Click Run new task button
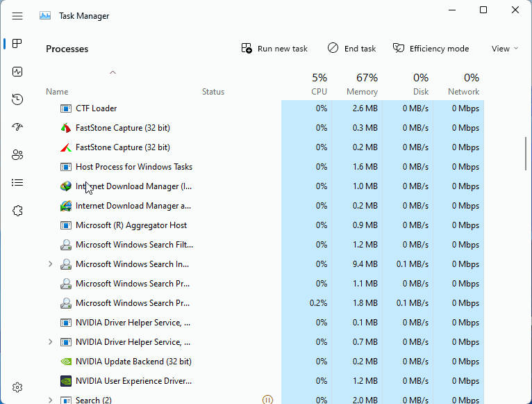 pyautogui.click(x=274, y=49)
